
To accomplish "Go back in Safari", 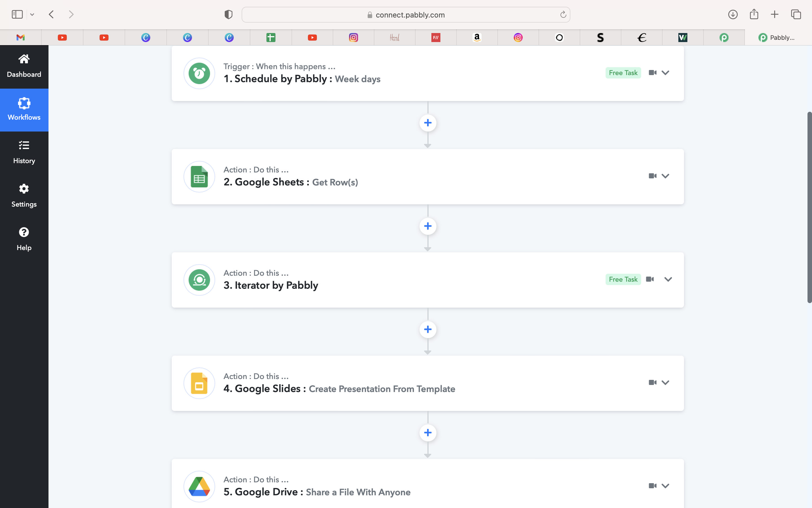I will [x=51, y=14].
